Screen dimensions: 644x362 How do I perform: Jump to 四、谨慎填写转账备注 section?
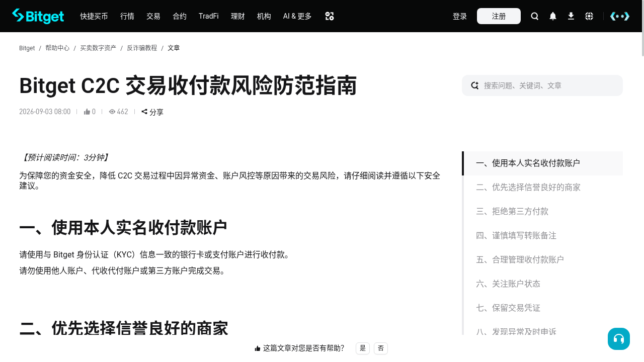(542, 236)
